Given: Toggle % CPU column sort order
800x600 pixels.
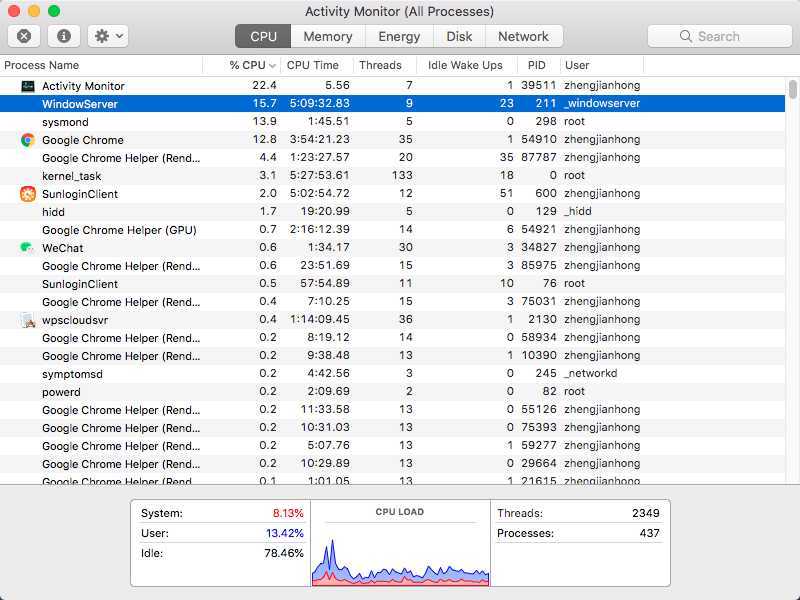Looking at the screenshot, I should [242, 65].
